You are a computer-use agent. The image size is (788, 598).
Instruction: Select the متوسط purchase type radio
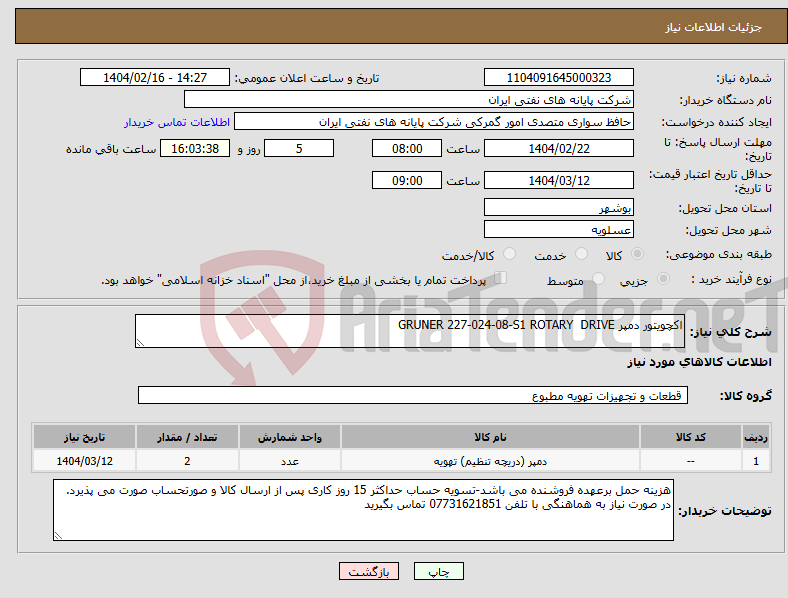[598, 278]
